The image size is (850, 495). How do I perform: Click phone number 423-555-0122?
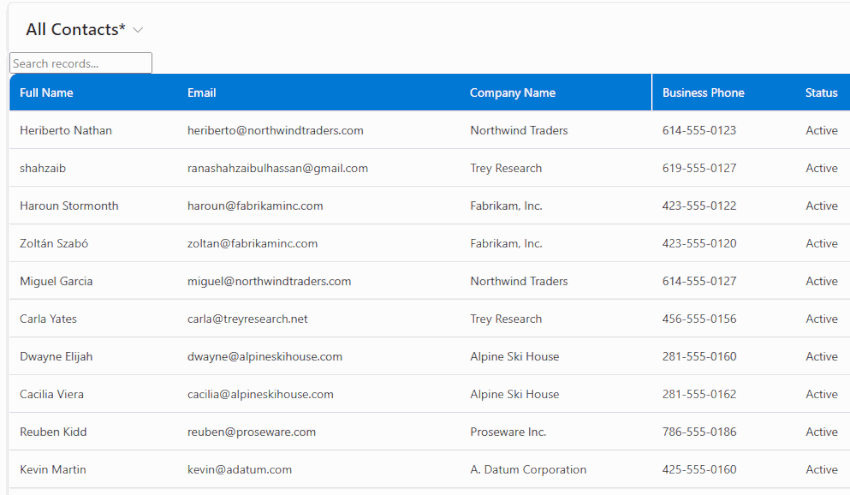699,205
